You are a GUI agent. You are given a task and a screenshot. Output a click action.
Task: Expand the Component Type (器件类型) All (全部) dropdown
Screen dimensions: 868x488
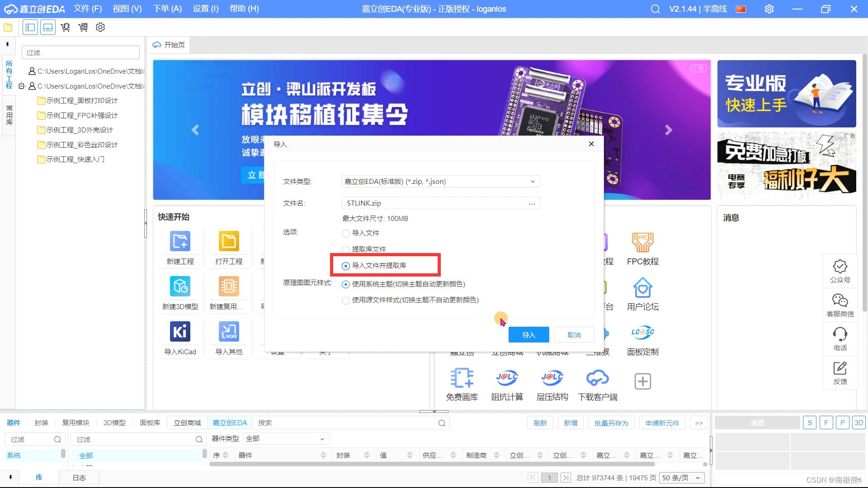286,439
